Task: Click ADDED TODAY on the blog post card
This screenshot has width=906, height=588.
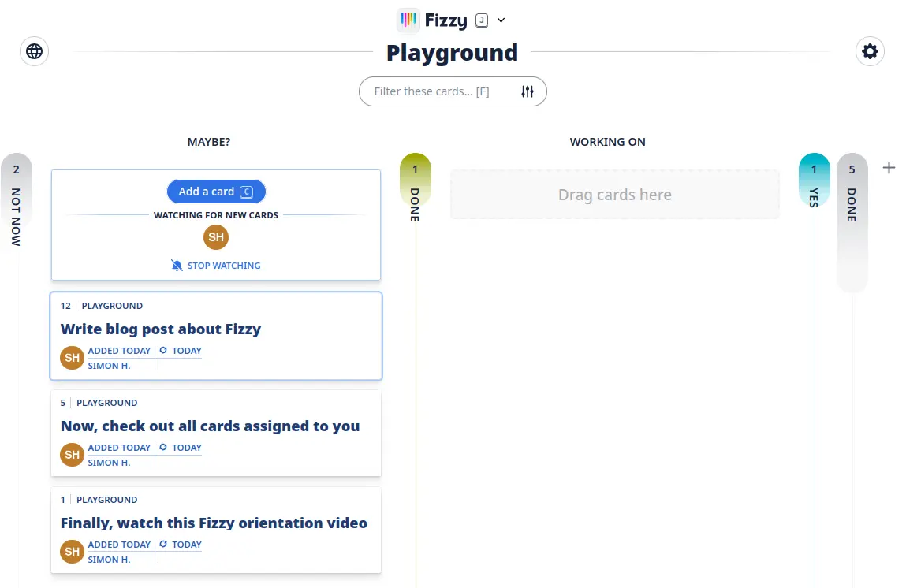Action: pos(120,350)
